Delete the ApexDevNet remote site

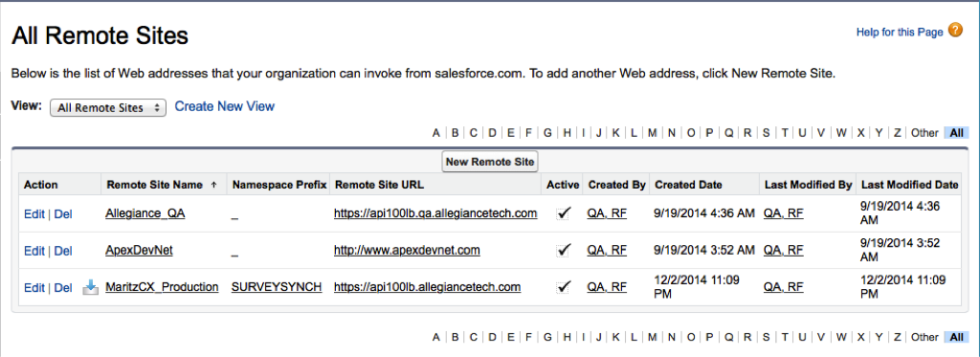pos(63,251)
